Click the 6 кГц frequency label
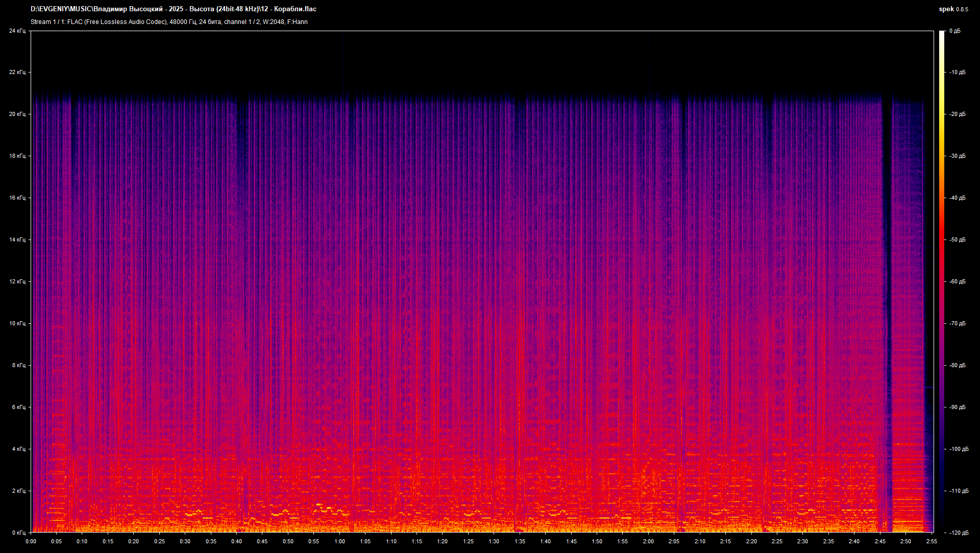Viewport: 980px width, 553px height. coord(18,407)
